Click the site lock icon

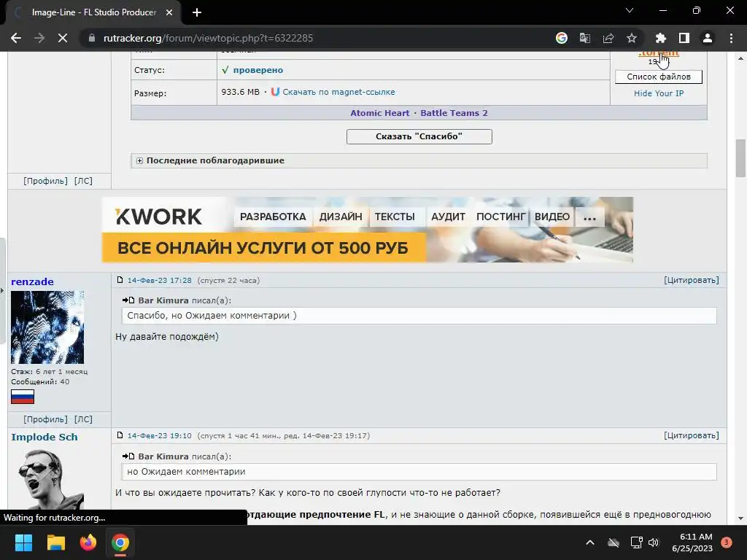point(92,38)
